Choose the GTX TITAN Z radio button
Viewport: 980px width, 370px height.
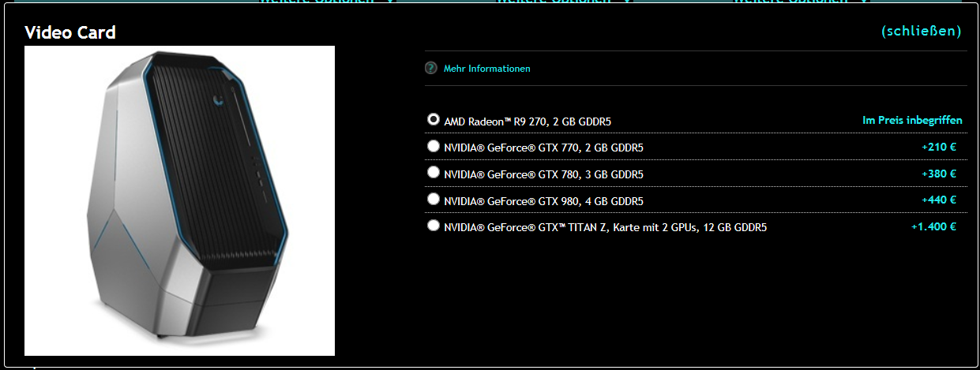click(x=433, y=226)
